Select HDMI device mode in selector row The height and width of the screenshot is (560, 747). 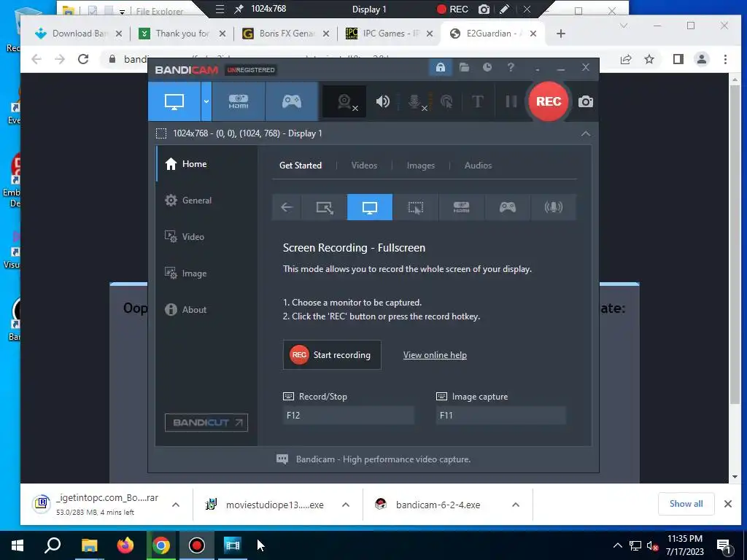(461, 207)
